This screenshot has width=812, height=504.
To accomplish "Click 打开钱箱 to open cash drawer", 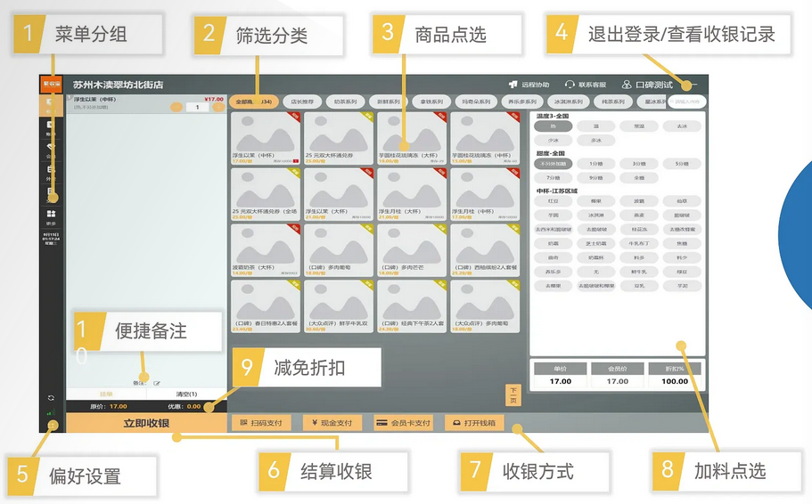I will tap(475, 423).
